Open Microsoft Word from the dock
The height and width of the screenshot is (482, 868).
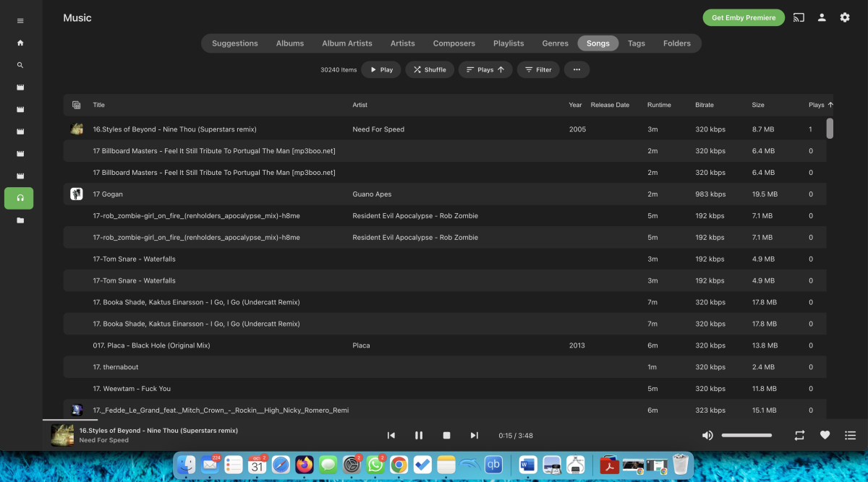(x=528, y=465)
